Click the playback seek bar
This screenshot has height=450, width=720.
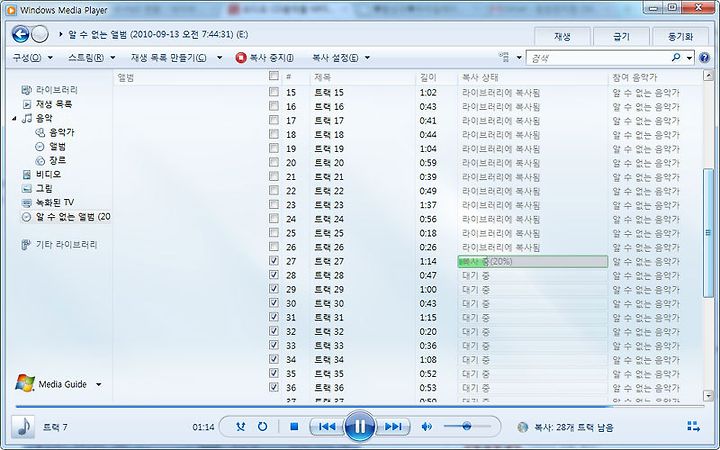click(x=360, y=406)
